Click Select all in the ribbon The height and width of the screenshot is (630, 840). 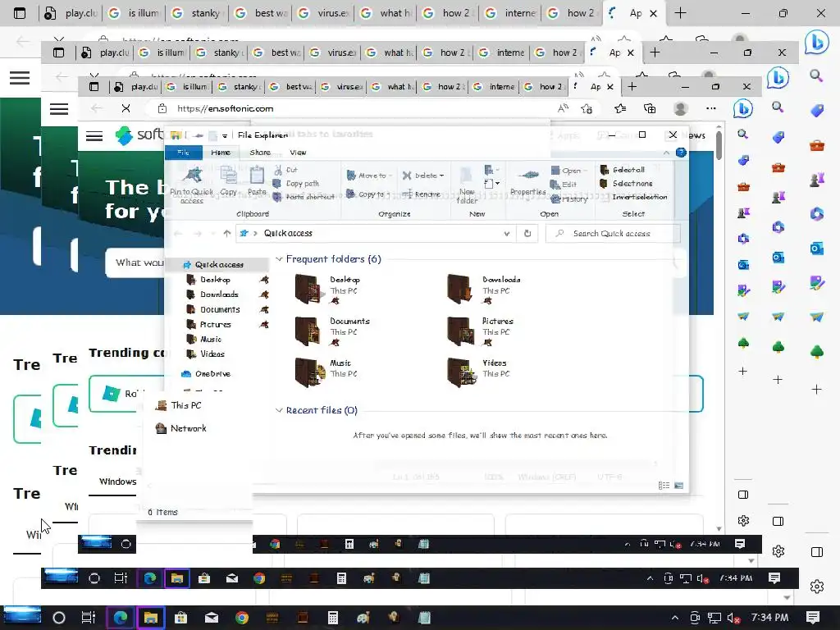[x=623, y=170]
